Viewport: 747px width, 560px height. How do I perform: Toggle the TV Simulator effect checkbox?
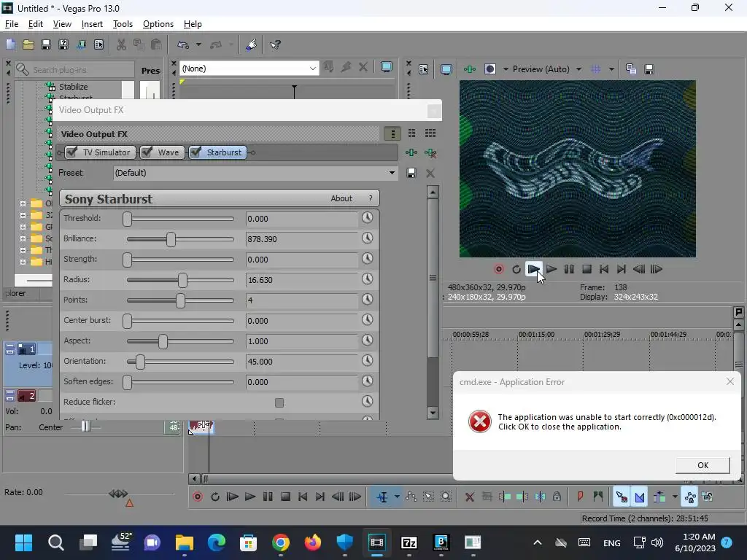click(71, 152)
